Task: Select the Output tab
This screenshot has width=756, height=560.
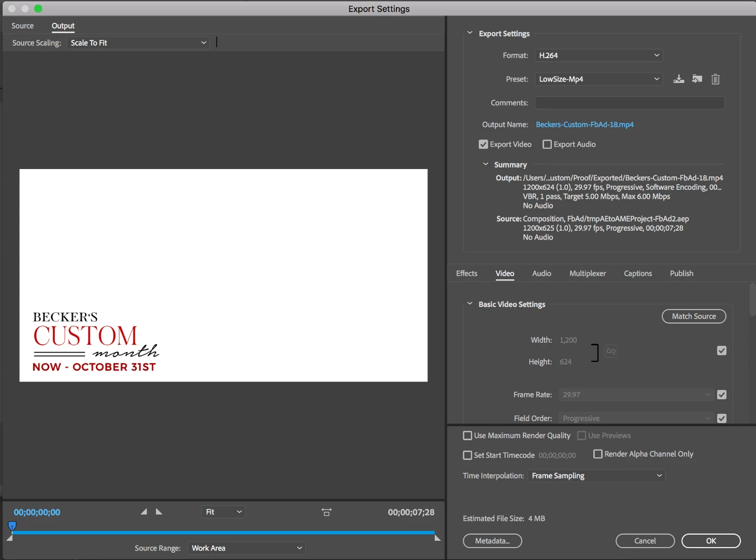Action: [x=63, y=26]
